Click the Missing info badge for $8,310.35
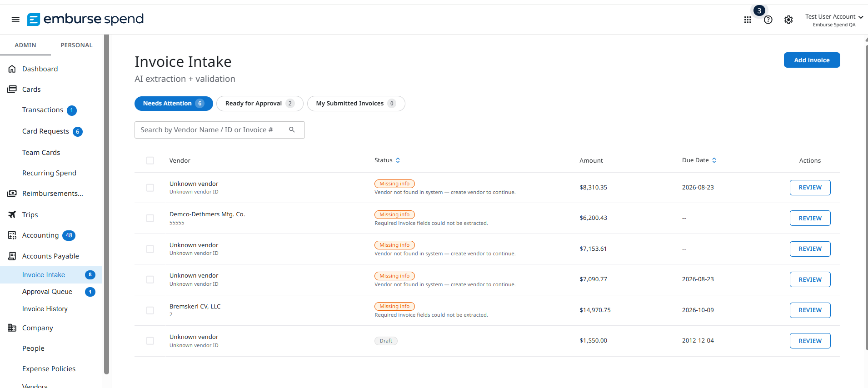Image resolution: width=868 pixels, height=388 pixels. point(394,184)
